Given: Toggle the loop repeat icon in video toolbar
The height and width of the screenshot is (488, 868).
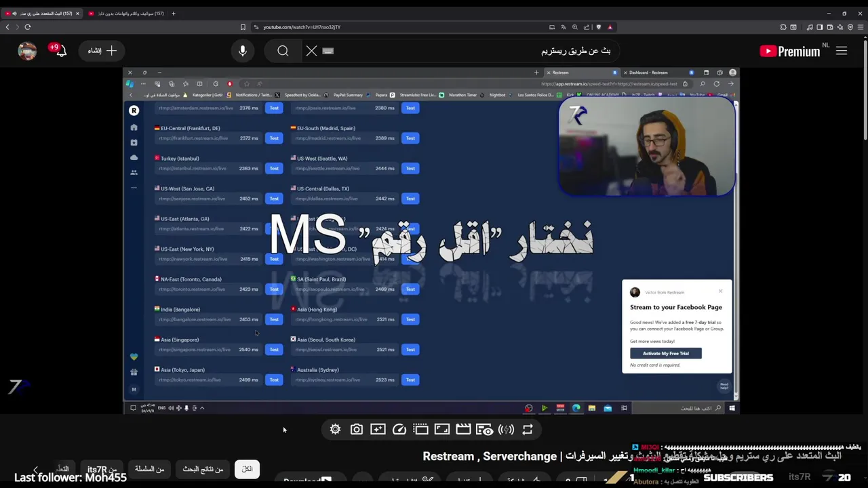Looking at the screenshot, I should (528, 429).
